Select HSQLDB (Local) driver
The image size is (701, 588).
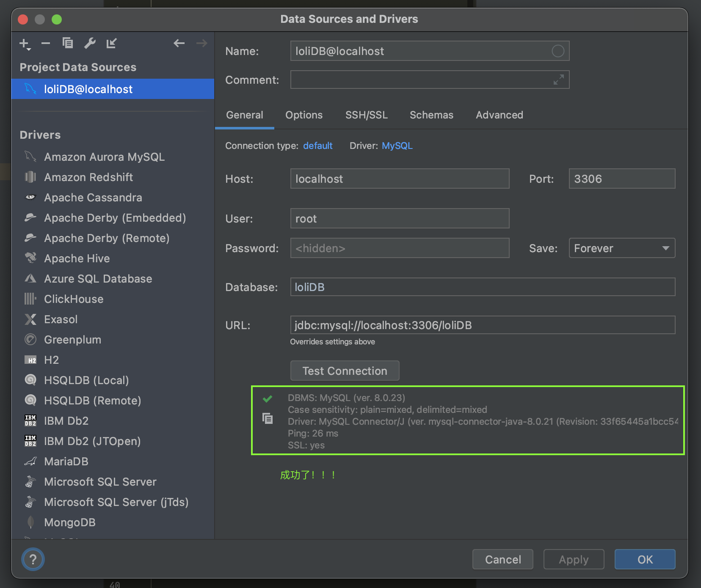point(113,380)
